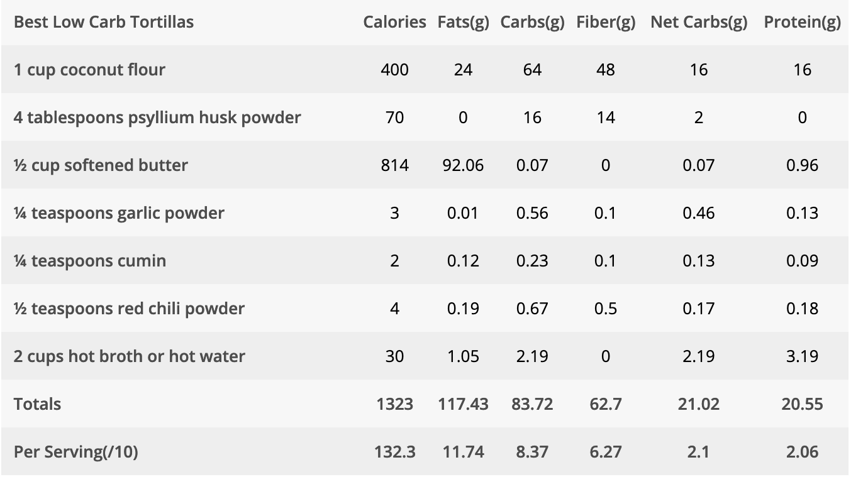
Task: Select the Net Carbs(g) column header
Action: (x=699, y=23)
